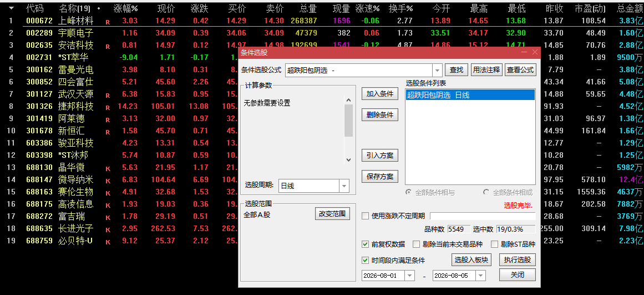Select stock row 骏亚科技
This screenshot has height=295, width=644.
click(x=76, y=143)
